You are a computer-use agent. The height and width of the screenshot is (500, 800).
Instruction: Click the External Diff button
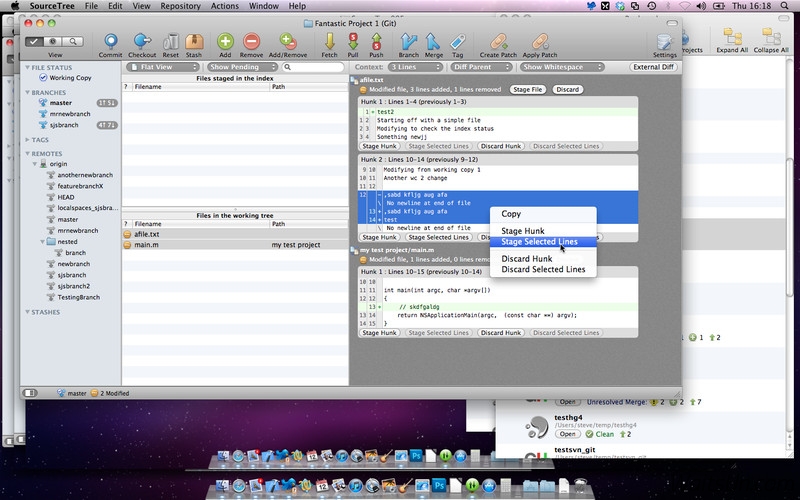tap(651, 67)
